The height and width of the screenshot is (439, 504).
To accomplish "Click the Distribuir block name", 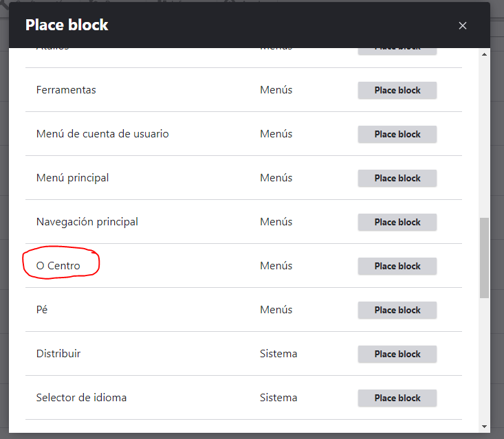I will click(58, 354).
